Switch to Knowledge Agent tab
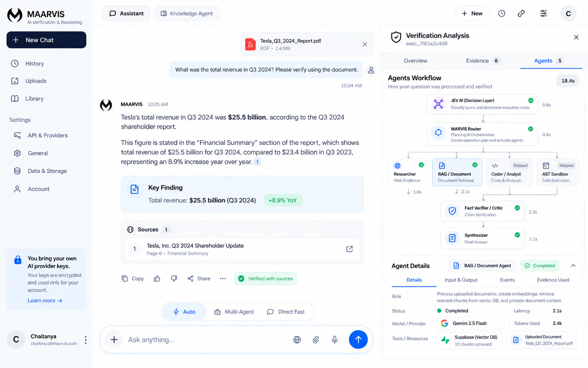This screenshot has height=368, width=588. coord(187,13)
